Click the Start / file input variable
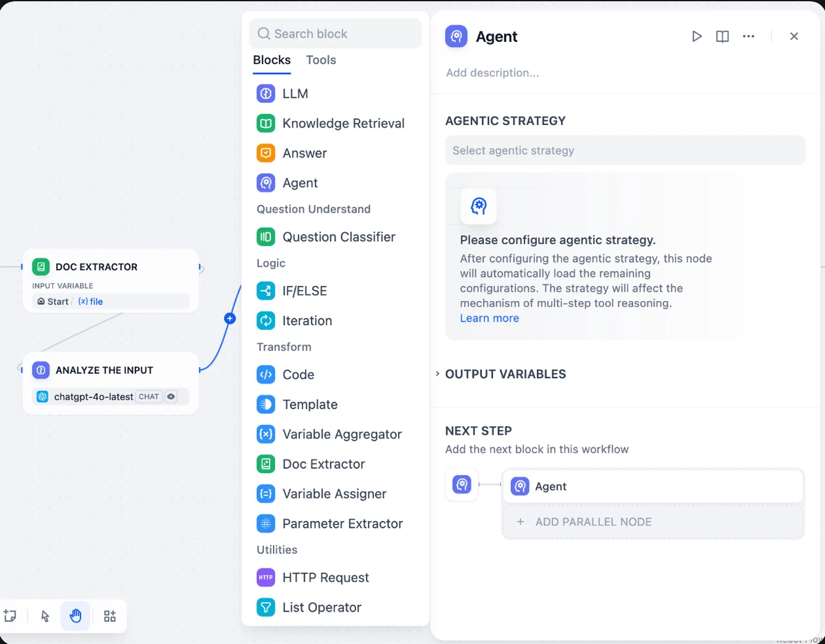This screenshot has height=644, width=825. point(111,301)
